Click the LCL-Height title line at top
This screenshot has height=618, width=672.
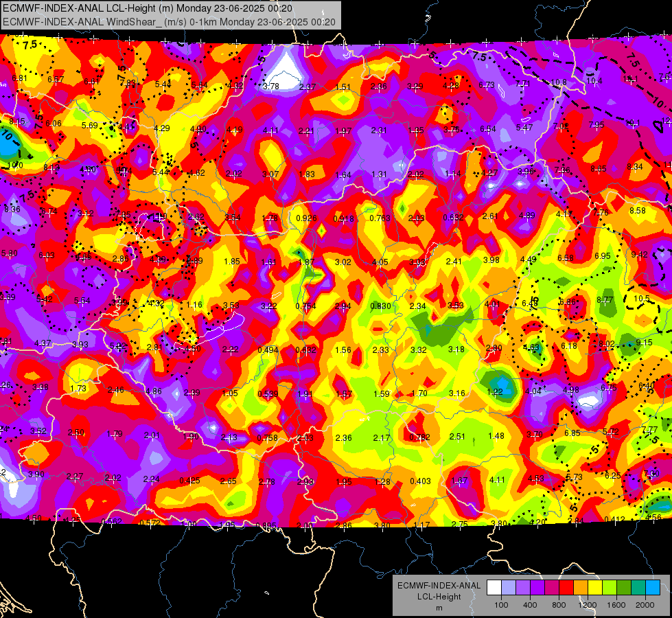tap(148, 8)
